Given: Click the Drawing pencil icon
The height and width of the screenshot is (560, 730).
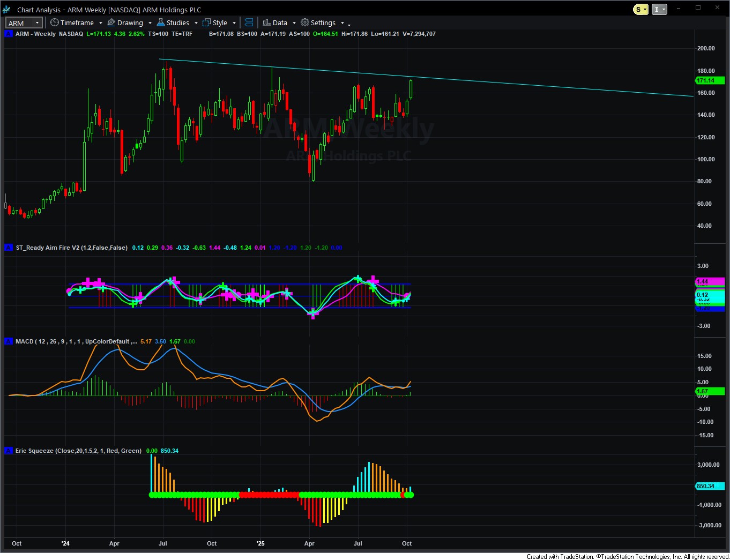Looking at the screenshot, I should point(111,23).
